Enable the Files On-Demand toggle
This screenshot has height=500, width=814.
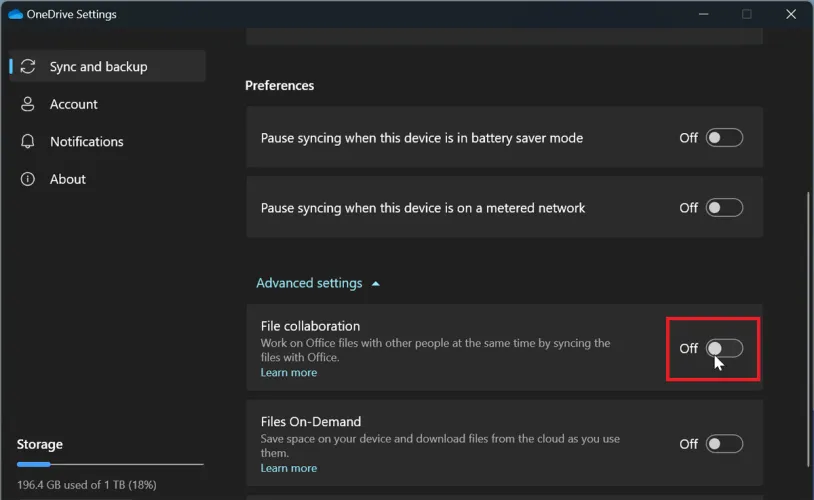click(724, 444)
